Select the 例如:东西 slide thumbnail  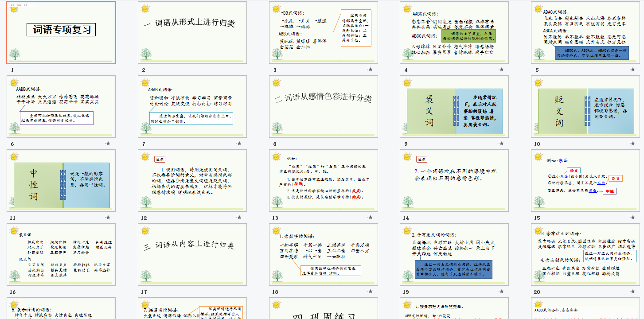(x=585, y=180)
